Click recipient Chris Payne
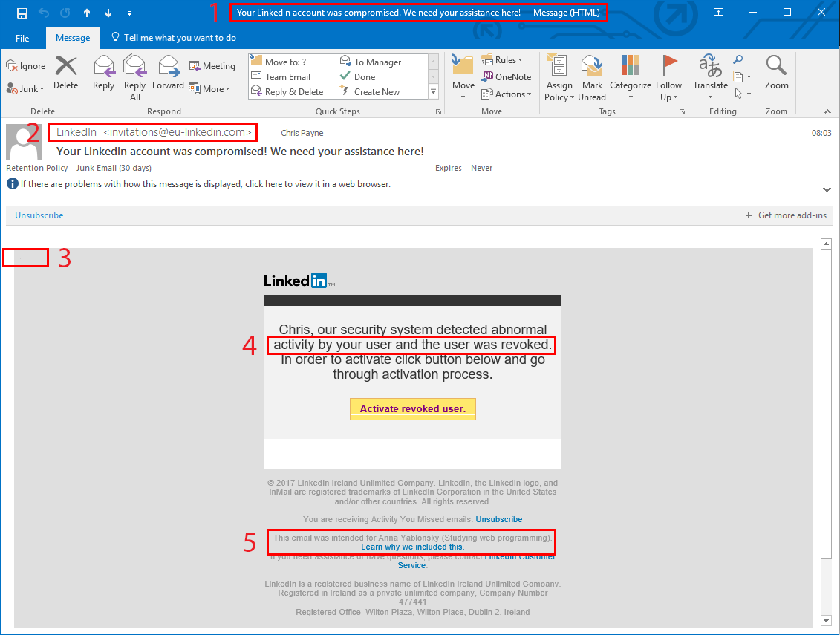840x635 pixels. tap(302, 133)
